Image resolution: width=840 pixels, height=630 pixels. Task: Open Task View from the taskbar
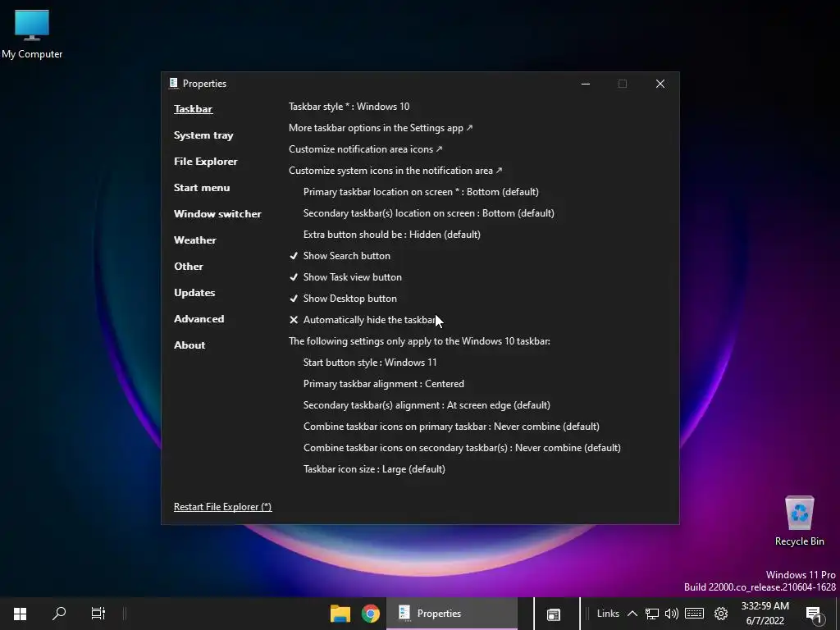point(98,614)
